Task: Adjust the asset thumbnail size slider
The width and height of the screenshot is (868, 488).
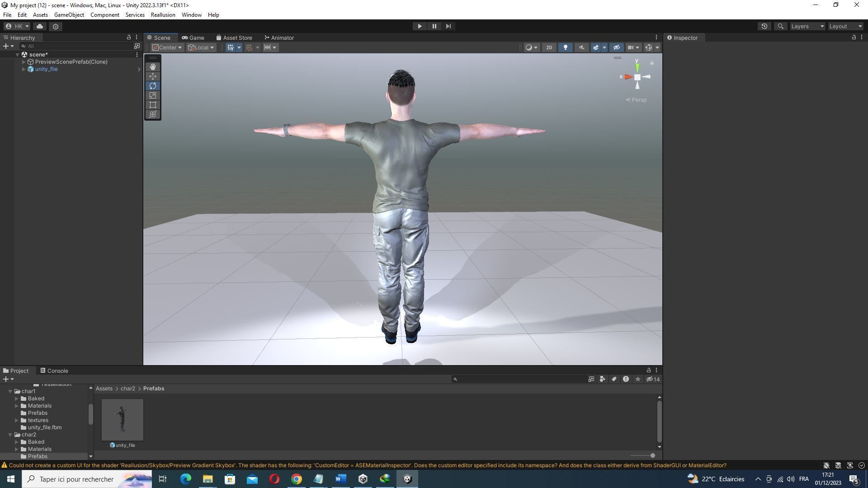Action: (x=652, y=455)
